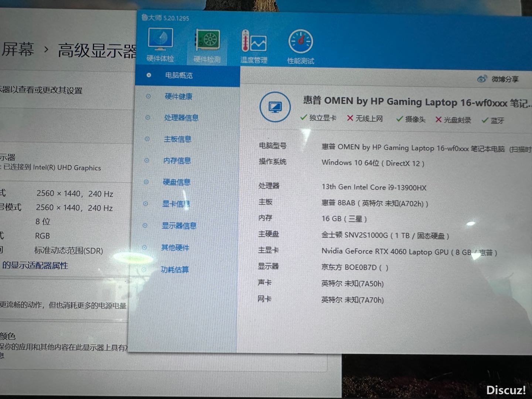
Task: Open 内存信息 in the sidebar
Action: pos(177,161)
